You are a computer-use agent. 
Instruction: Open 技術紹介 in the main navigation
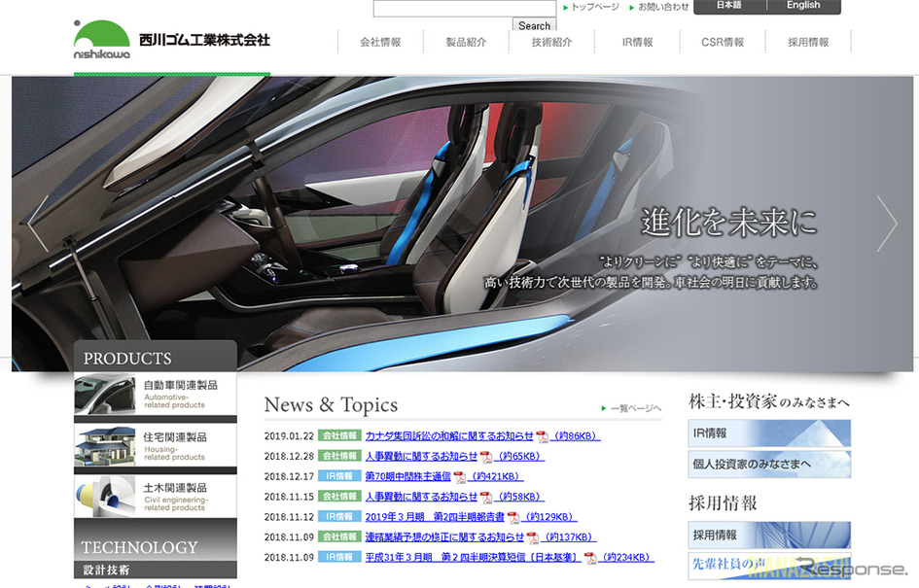pos(551,42)
